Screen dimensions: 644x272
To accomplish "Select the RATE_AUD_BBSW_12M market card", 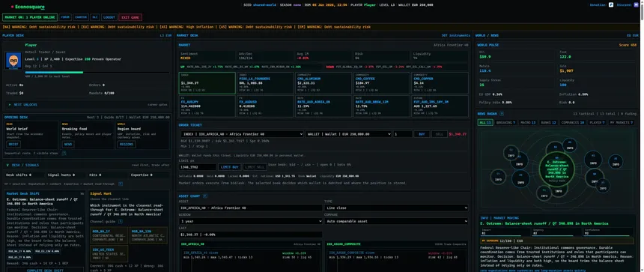I will [382, 106].
